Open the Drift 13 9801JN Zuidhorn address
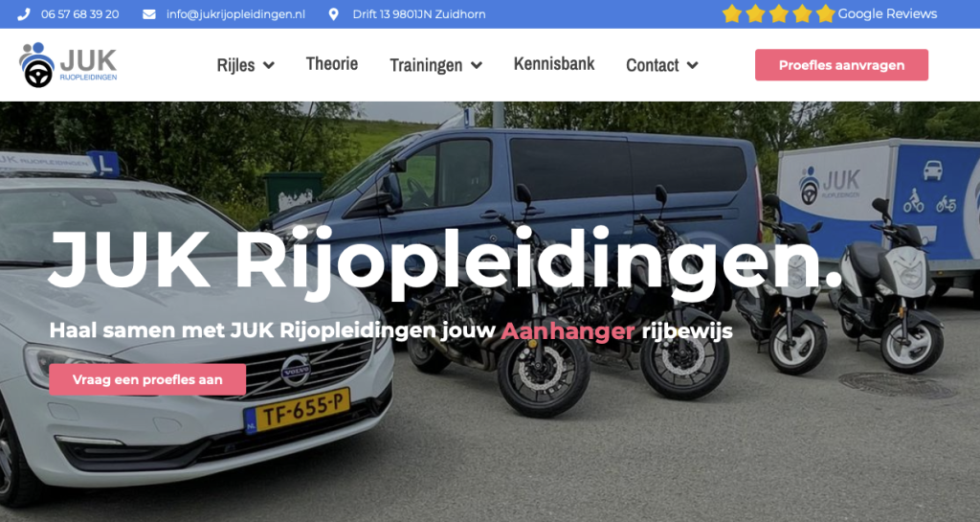 tap(419, 14)
